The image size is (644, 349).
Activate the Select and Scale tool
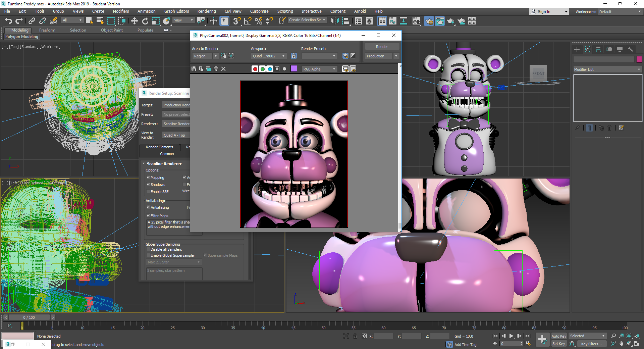[x=156, y=21]
